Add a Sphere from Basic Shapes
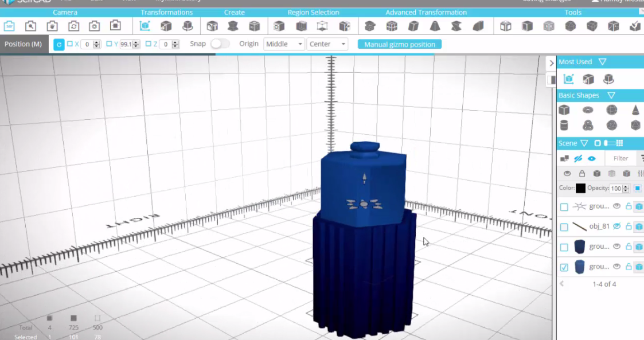 pos(611,110)
